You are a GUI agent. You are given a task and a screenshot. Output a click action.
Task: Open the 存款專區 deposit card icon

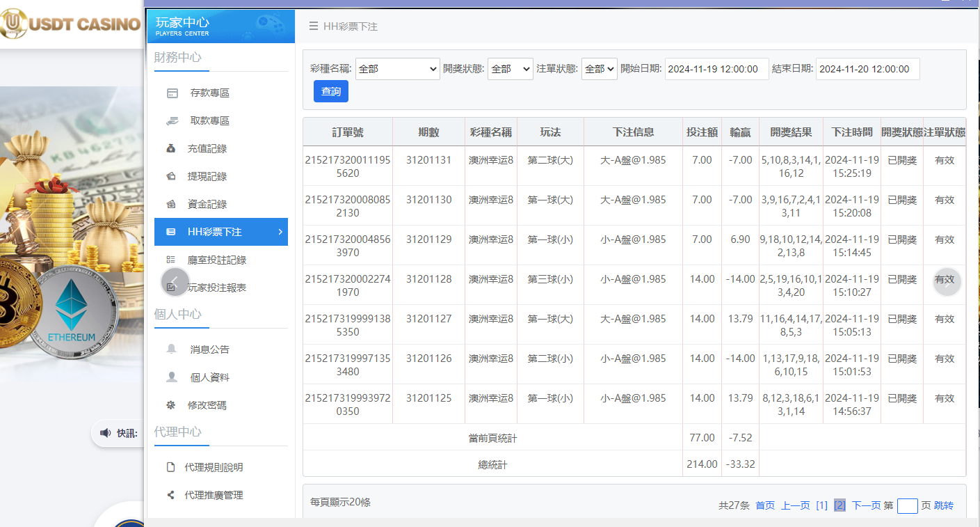[172, 93]
